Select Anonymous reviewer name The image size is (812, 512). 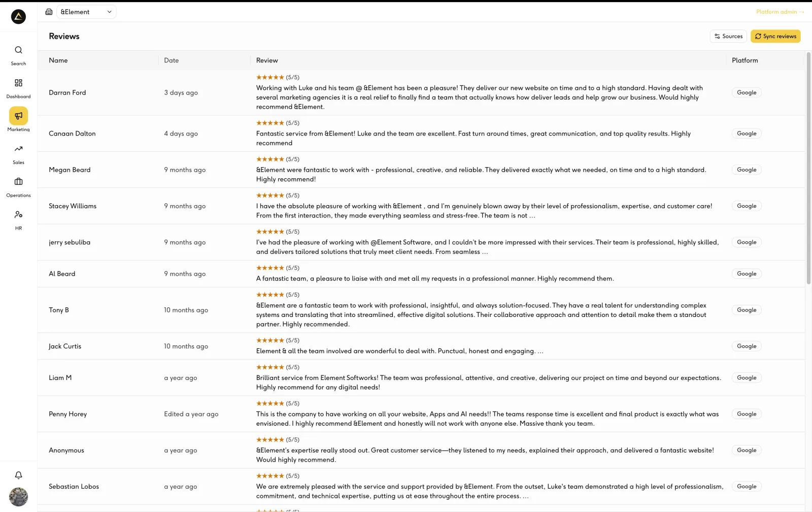click(66, 451)
